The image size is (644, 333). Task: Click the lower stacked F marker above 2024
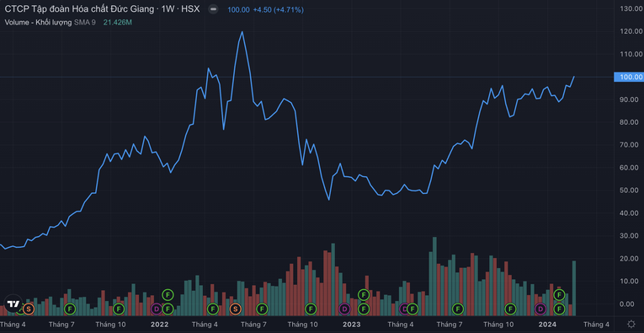click(x=559, y=309)
